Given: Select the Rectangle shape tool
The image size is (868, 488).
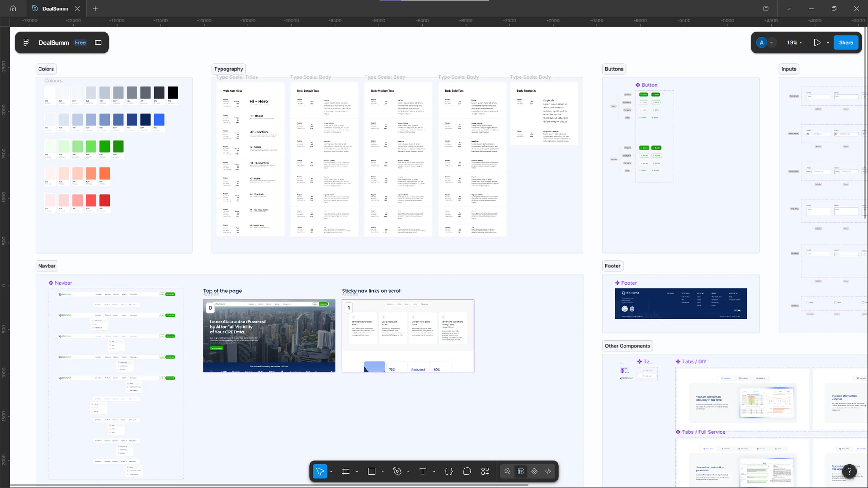Looking at the screenshot, I should click(x=372, y=471).
